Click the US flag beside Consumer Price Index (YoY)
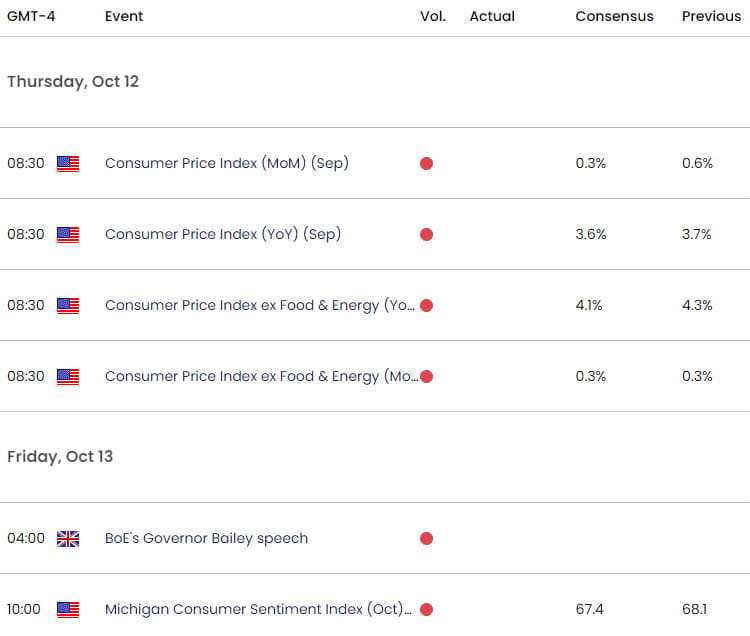The height and width of the screenshot is (636, 750). [x=68, y=234]
